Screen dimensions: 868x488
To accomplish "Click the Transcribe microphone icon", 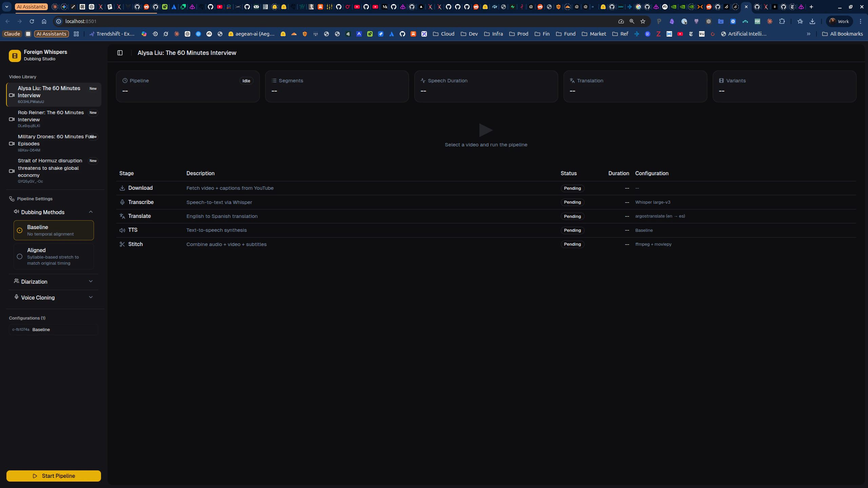I will [x=122, y=202].
